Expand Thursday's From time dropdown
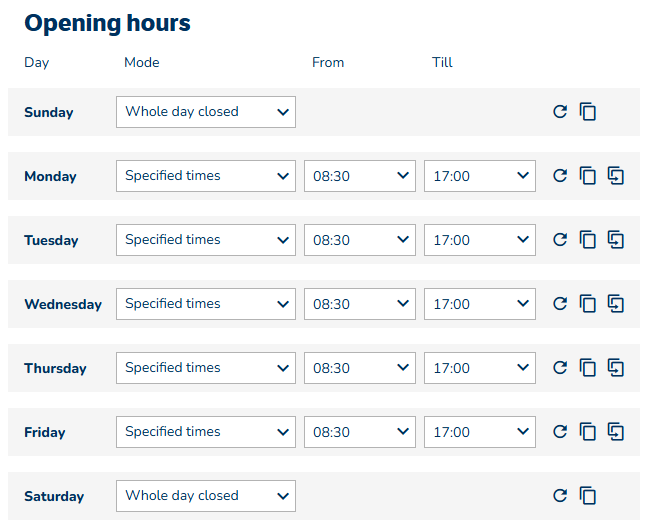This screenshot has width=648, height=530. 360,368
